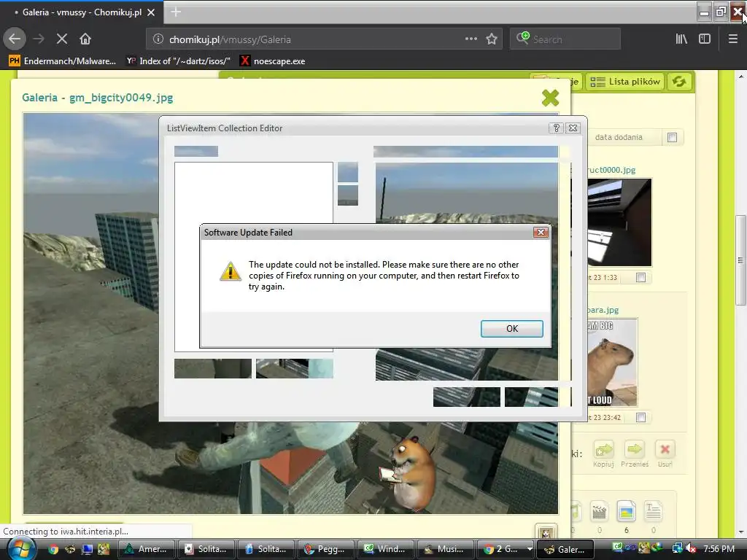This screenshot has height=560, width=747.
Task: Bookmark this page with the star
Action: click(492, 39)
